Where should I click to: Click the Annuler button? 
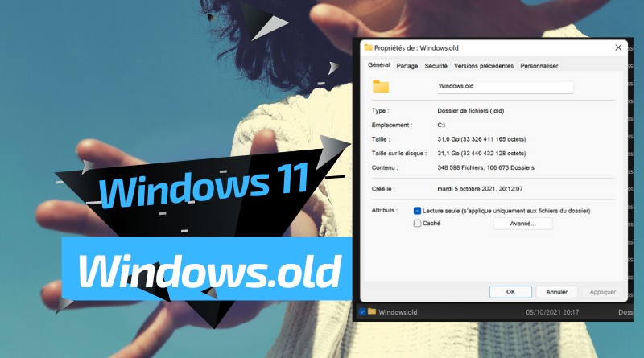pyautogui.click(x=556, y=292)
